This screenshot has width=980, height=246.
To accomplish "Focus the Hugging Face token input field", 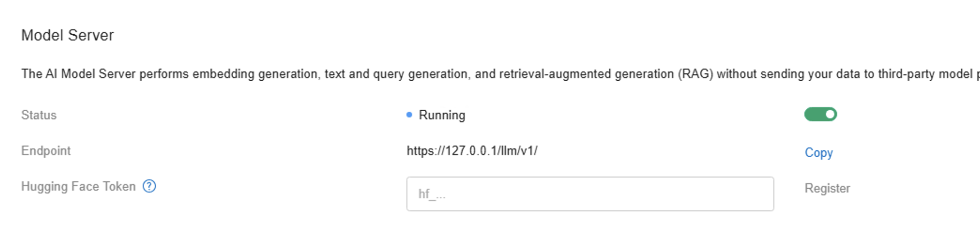I will click(x=590, y=194).
